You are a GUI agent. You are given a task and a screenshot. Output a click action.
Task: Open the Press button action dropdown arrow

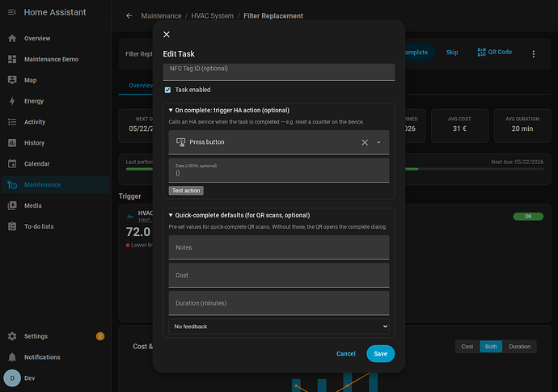378,142
